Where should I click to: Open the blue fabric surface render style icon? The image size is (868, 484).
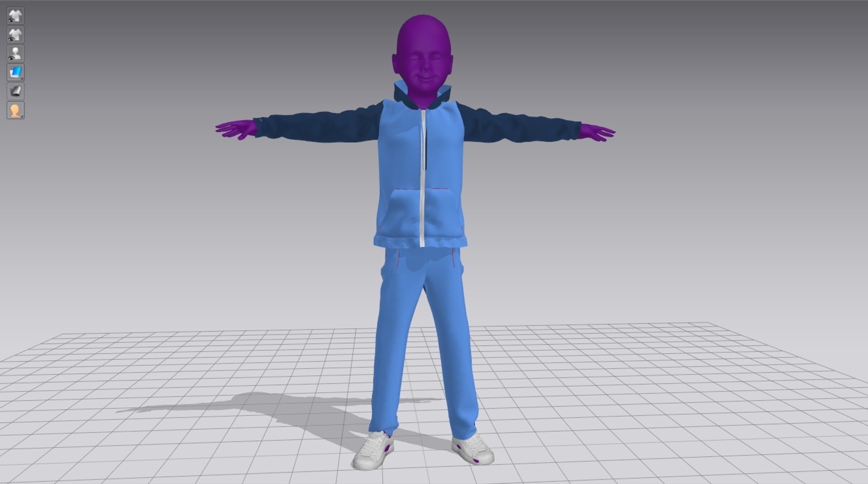point(15,72)
